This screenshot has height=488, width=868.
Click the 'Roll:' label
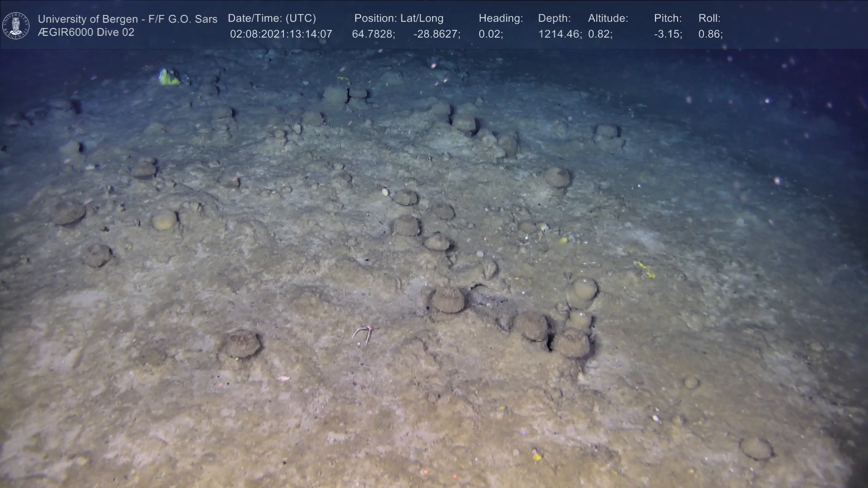pos(709,19)
